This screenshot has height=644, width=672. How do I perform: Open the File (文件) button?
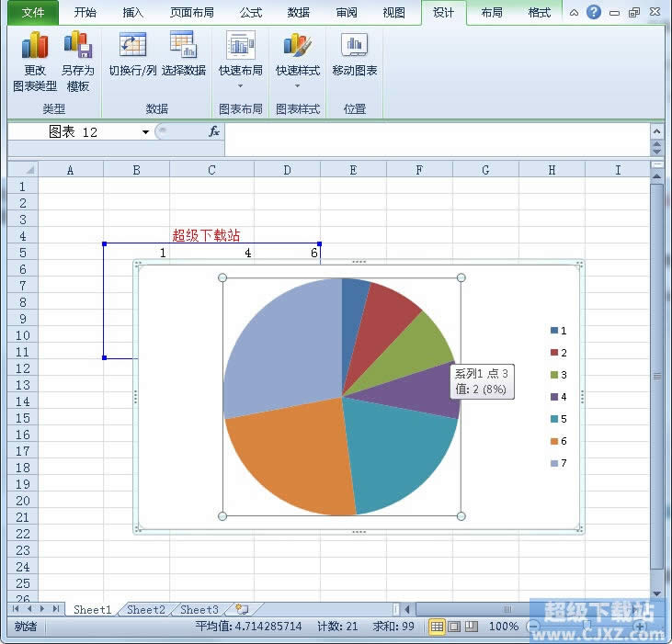click(33, 13)
